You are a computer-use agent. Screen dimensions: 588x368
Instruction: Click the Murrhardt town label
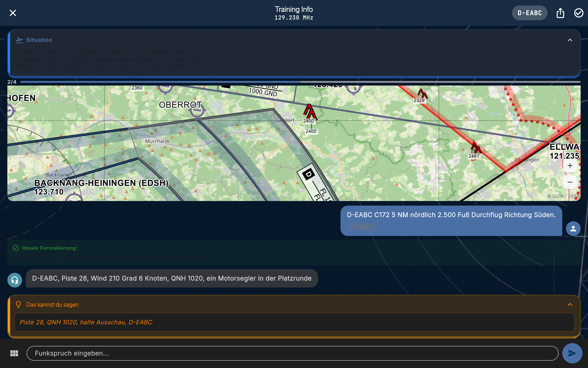pos(157,141)
